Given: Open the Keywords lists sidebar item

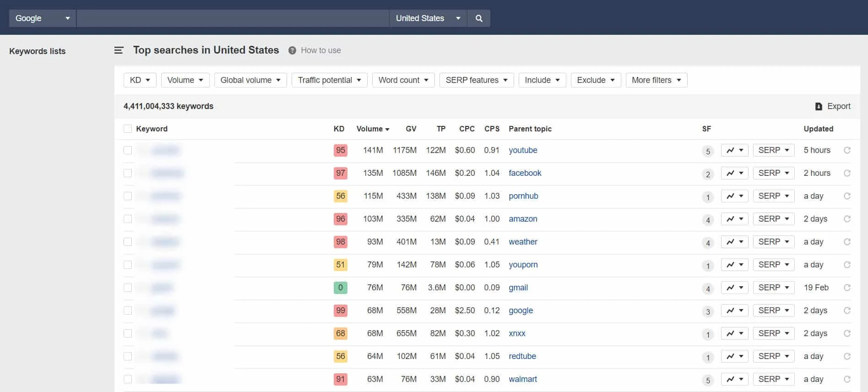Looking at the screenshot, I should [x=37, y=51].
